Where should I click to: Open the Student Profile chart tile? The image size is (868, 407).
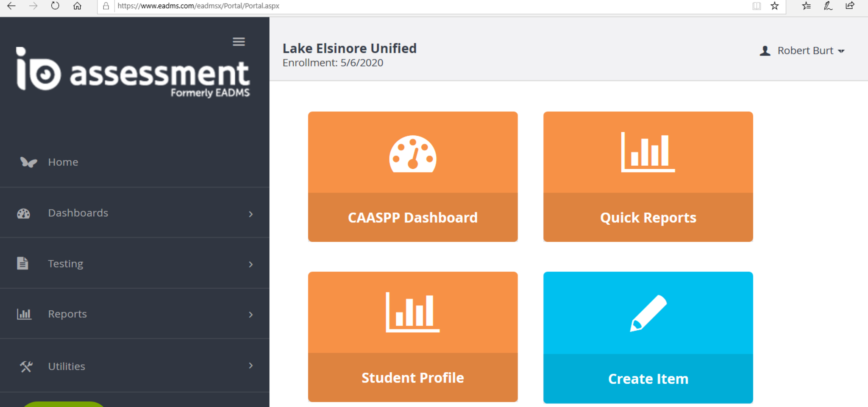coord(412,313)
